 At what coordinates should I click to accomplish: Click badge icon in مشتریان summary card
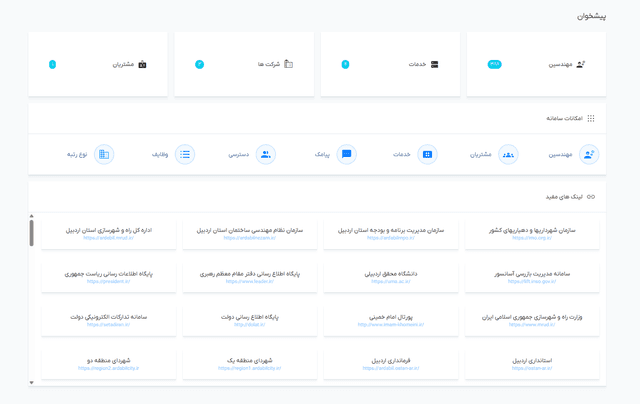[142, 64]
